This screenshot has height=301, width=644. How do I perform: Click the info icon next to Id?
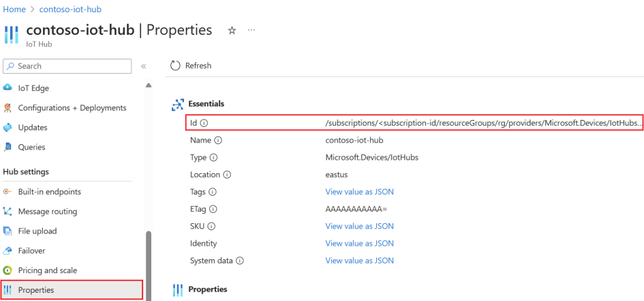[x=203, y=124]
